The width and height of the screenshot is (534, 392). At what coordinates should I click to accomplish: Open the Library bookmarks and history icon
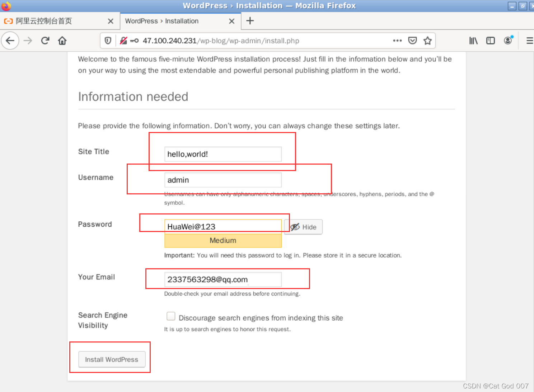[473, 41]
